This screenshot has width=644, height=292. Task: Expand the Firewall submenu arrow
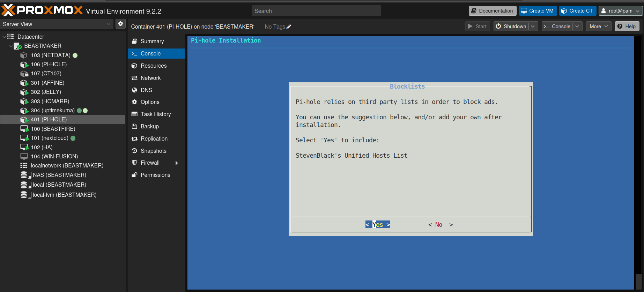point(177,163)
